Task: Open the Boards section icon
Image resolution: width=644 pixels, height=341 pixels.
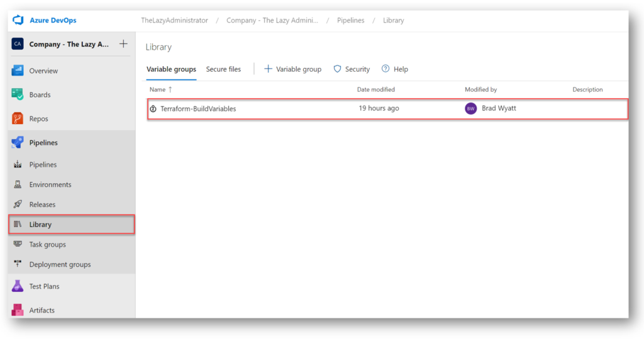Action: pos(18,94)
